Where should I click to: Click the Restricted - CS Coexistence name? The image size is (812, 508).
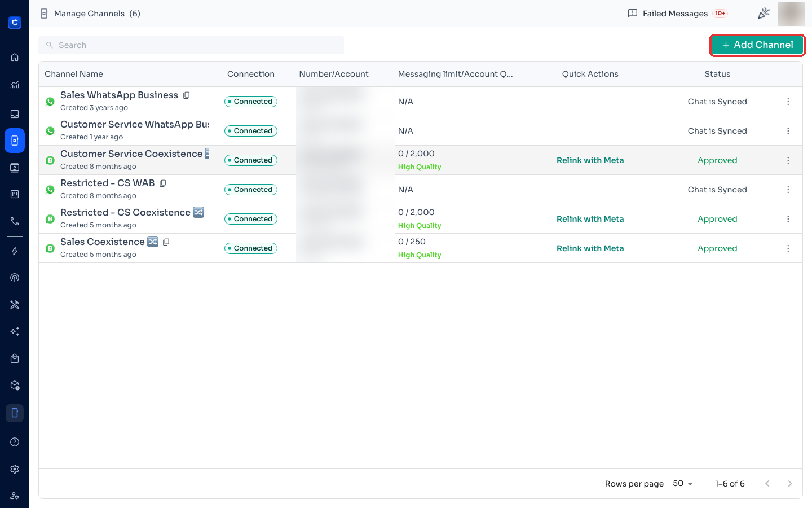coord(125,212)
